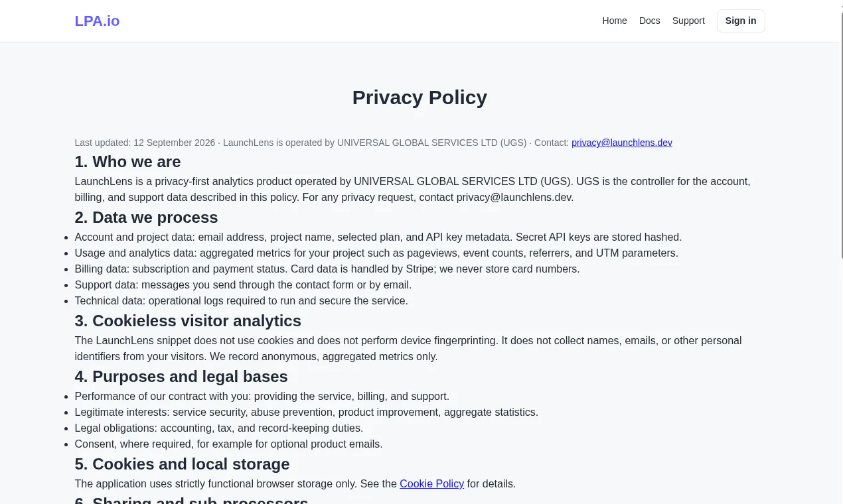Click the 'Technical data' bullet item

(242, 301)
